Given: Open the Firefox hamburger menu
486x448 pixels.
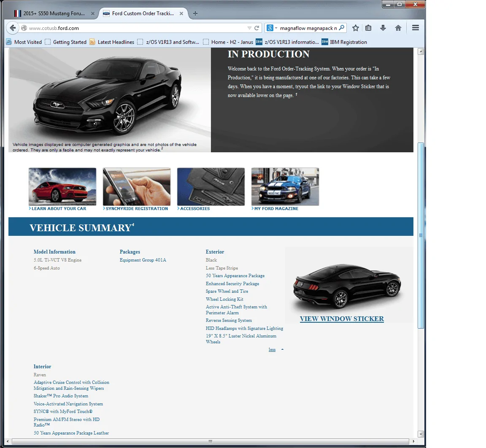Looking at the screenshot, I should pyautogui.click(x=416, y=28).
